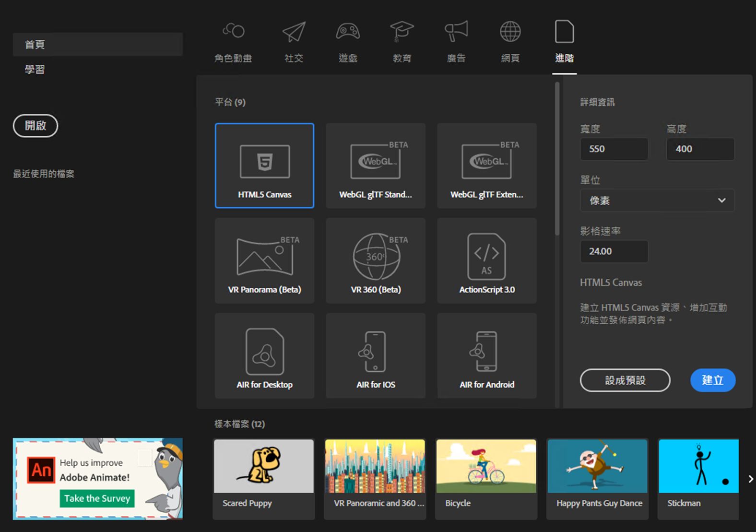Choose AIR for Android platform
This screenshot has height=532, width=756.
pos(487,355)
